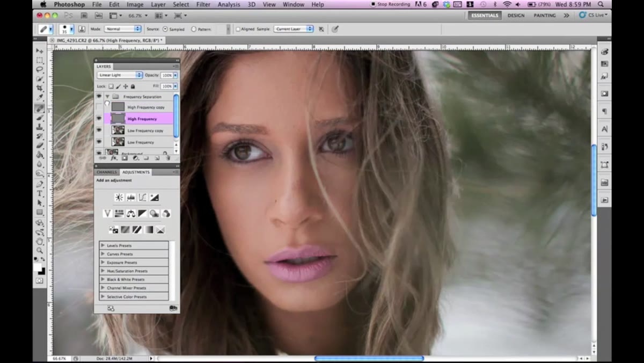
Task: Collapse the Frequency Separation group
Action: pos(107,97)
